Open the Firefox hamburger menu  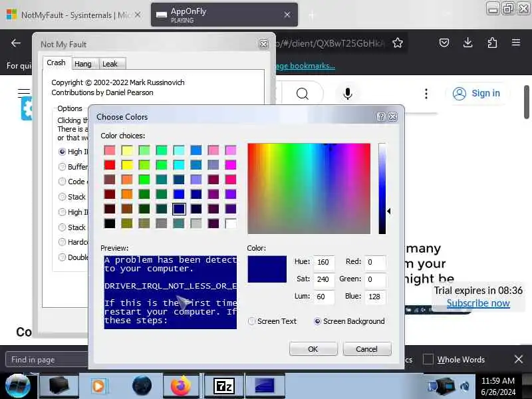(516, 43)
